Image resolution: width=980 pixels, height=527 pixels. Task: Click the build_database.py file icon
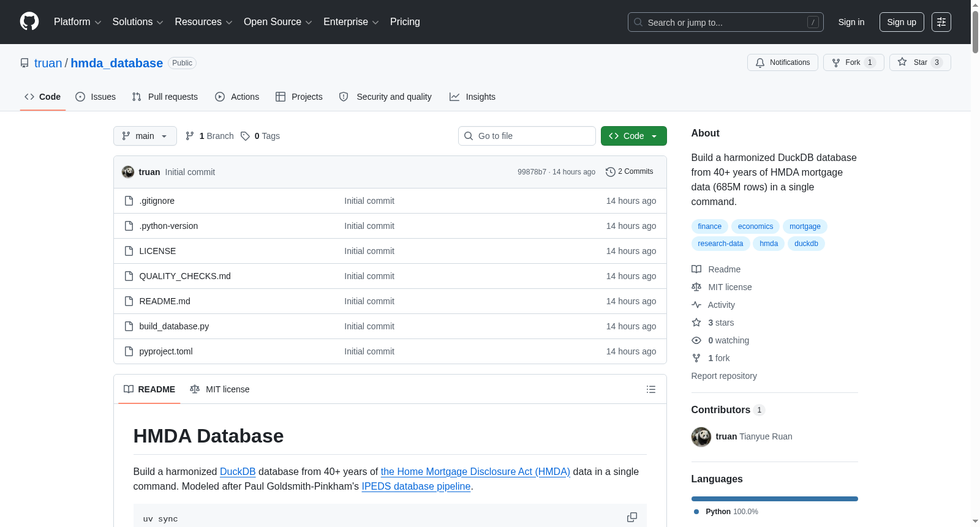(129, 326)
